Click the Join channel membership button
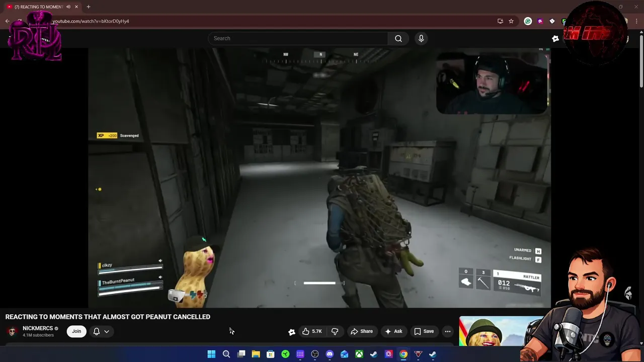Viewport: 644px width, 362px height. click(x=76, y=331)
